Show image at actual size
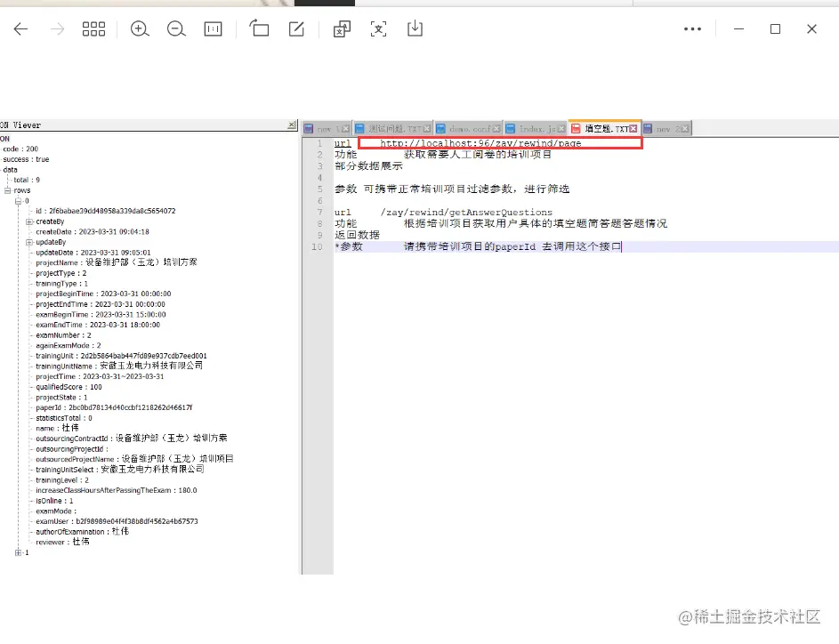This screenshot has width=839, height=644. 213,28
